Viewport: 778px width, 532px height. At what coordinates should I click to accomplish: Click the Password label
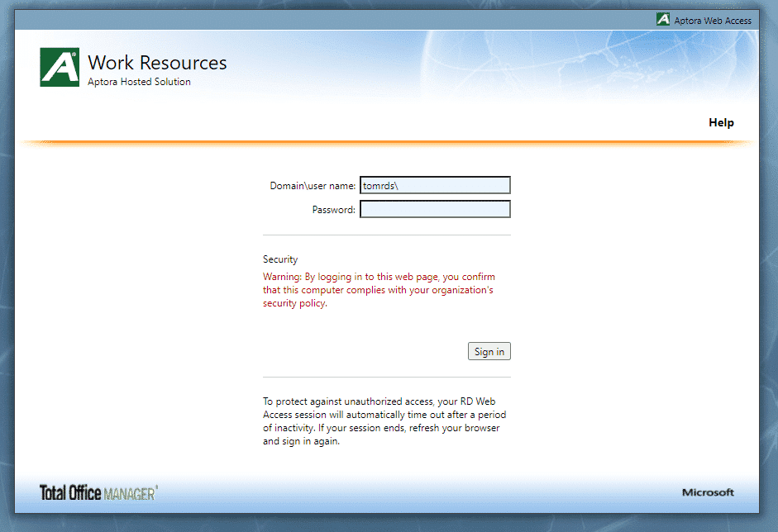pos(334,210)
